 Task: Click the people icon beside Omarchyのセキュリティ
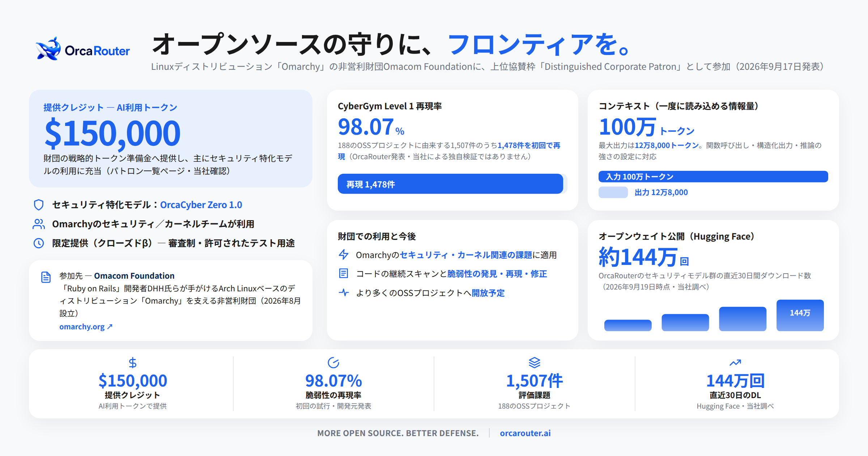(39, 224)
